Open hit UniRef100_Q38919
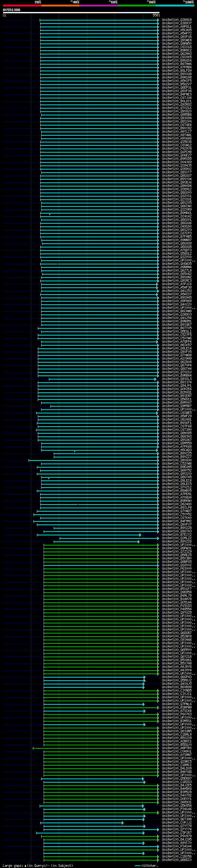Image resolution: width=197 pixels, height=868 pixels. coord(177,20)
